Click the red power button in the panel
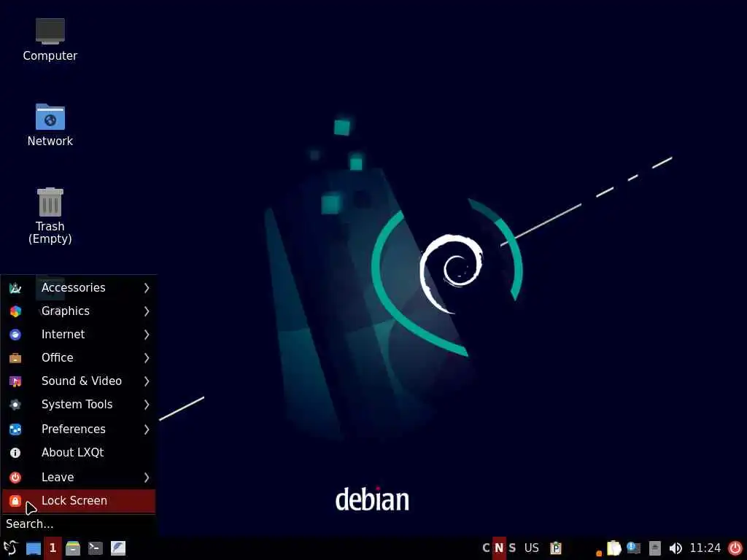This screenshot has height=560, width=747. [735, 548]
